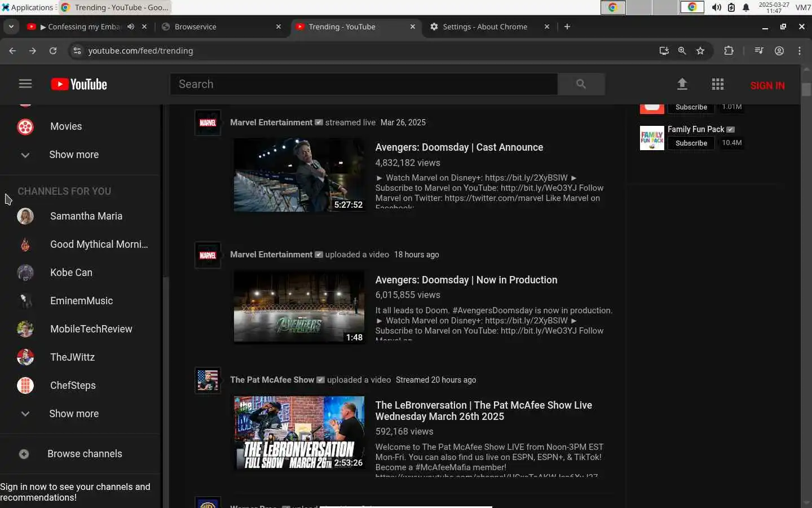Viewport: 812px width, 508px height.
Task: Open Marvel avatar beside Now in Production video
Action: pyautogui.click(x=208, y=255)
